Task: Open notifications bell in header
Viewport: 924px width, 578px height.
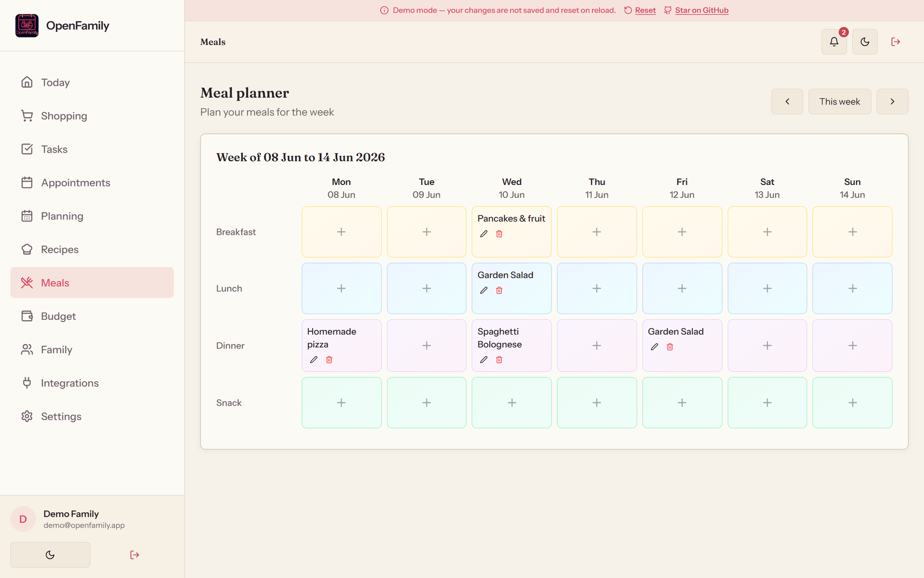Action: pos(834,42)
